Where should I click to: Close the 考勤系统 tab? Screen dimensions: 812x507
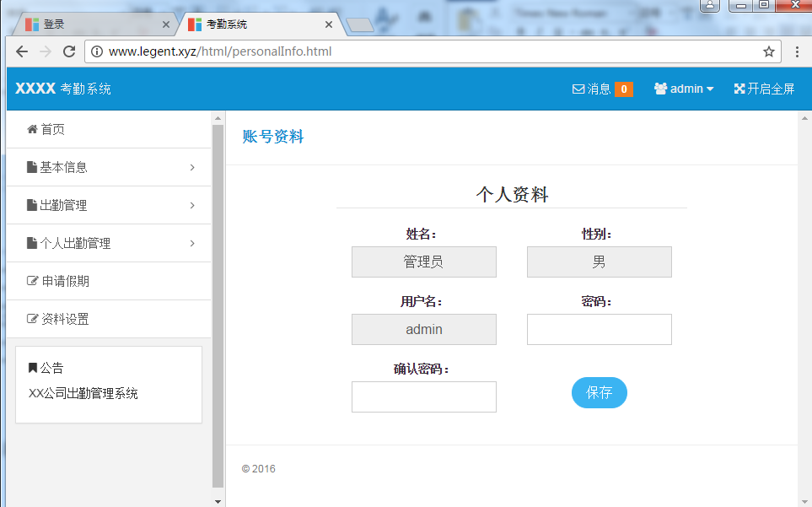[x=329, y=24]
